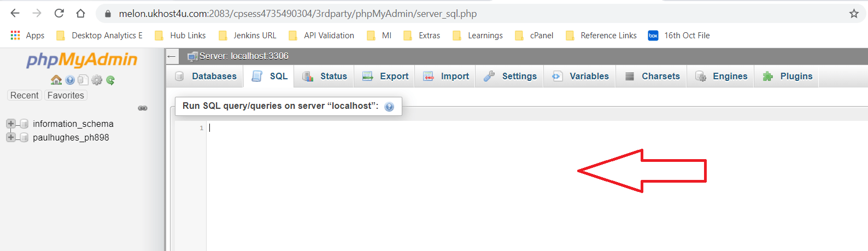Open the paulhughes_ph898 database

tap(71, 138)
